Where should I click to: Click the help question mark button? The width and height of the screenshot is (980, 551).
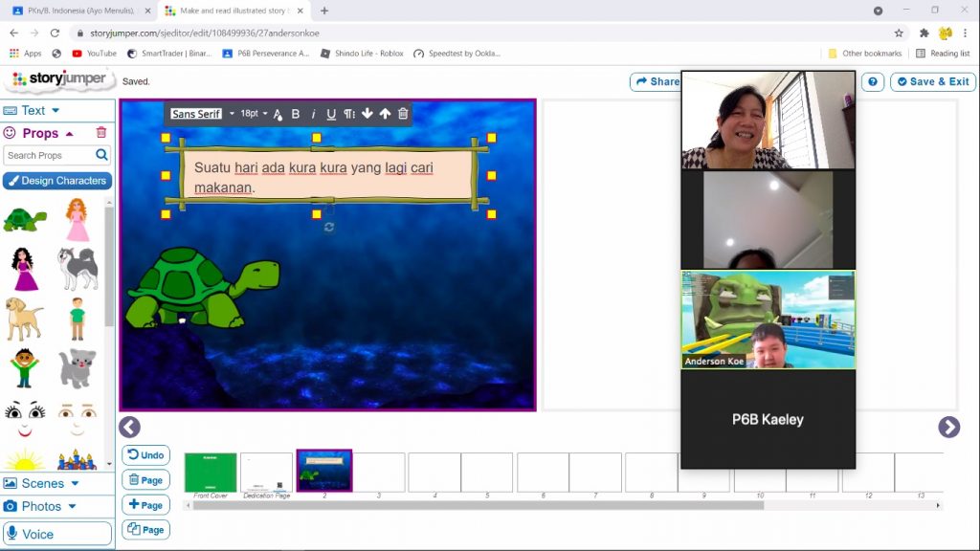[x=872, y=82]
